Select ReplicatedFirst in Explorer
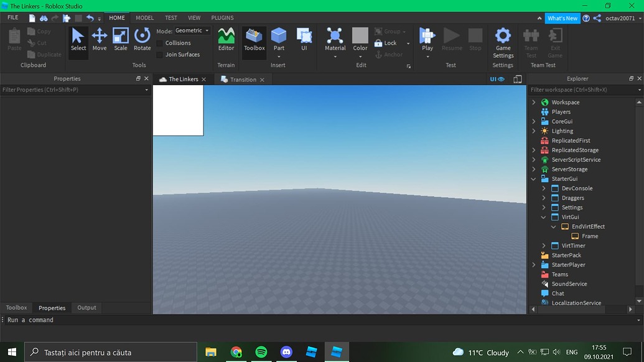The image size is (644, 362). click(x=571, y=141)
